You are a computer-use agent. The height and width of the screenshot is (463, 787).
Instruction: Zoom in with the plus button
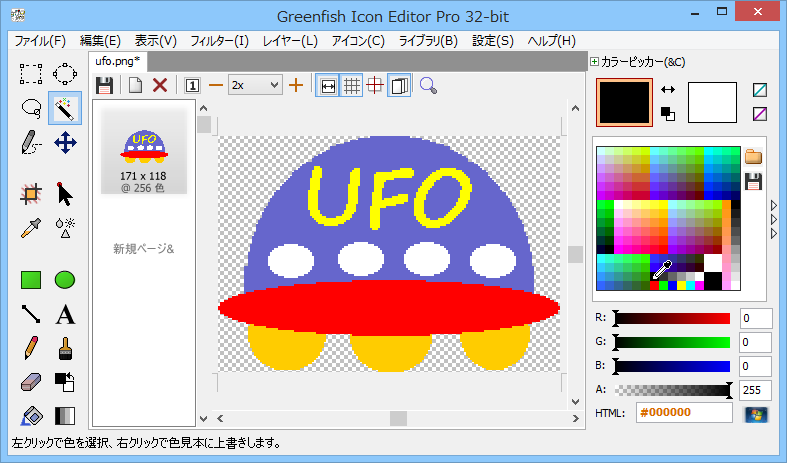[x=296, y=85]
